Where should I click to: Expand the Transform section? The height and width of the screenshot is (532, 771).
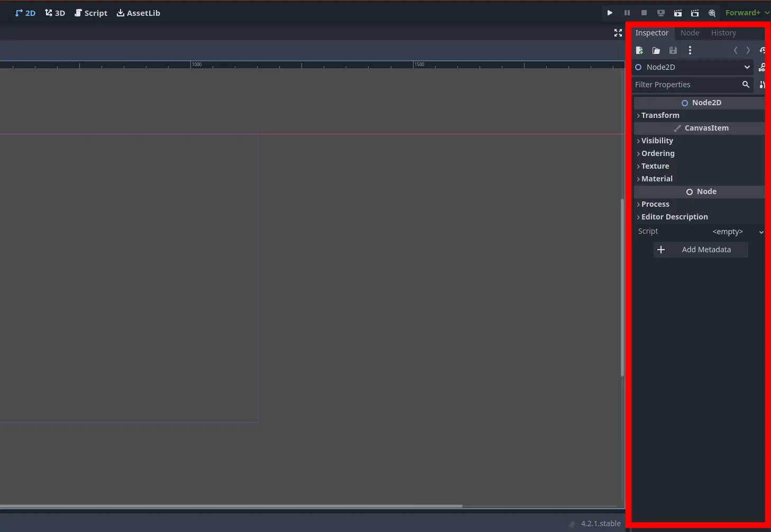(660, 115)
